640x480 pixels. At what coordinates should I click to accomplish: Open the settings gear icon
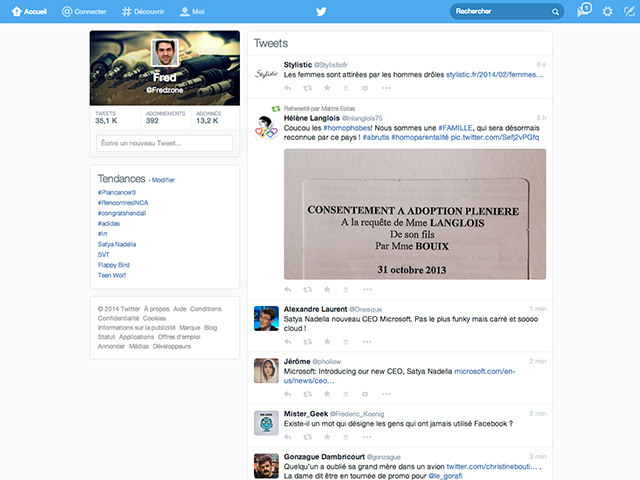(607, 11)
